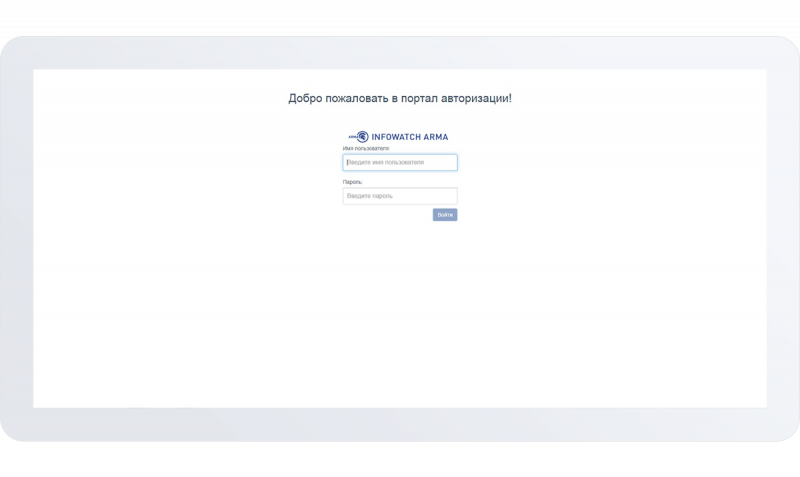Place cursor at right end of password field
Viewport: 800px width, 477px height.
[x=451, y=196]
